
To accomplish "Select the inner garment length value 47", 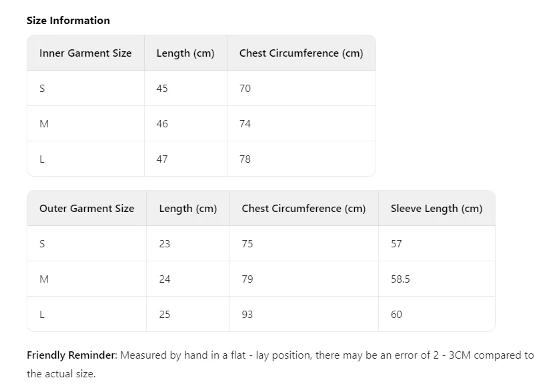I will 162,159.
